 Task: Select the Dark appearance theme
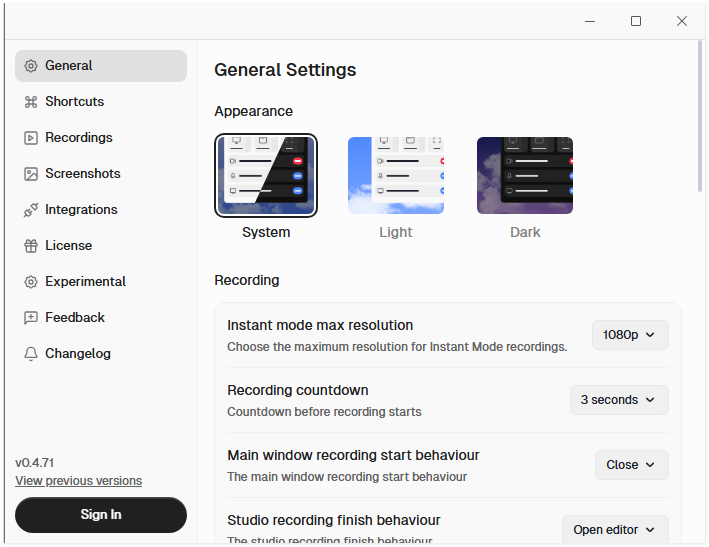(525, 175)
